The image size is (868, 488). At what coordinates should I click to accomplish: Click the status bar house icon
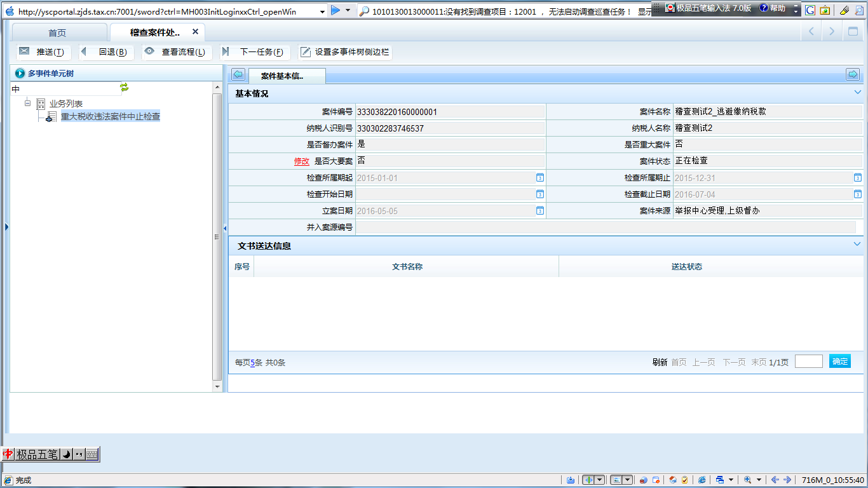pyautogui.click(x=673, y=480)
